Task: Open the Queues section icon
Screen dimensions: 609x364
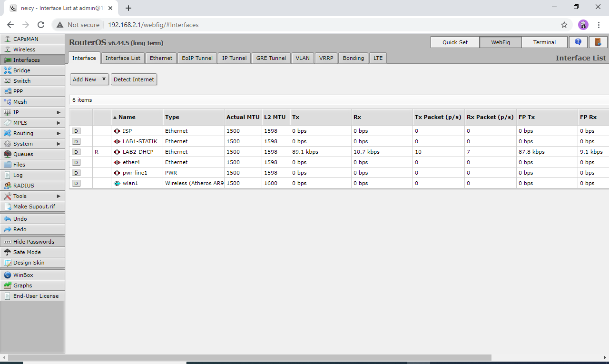Action: [x=8, y=154]
